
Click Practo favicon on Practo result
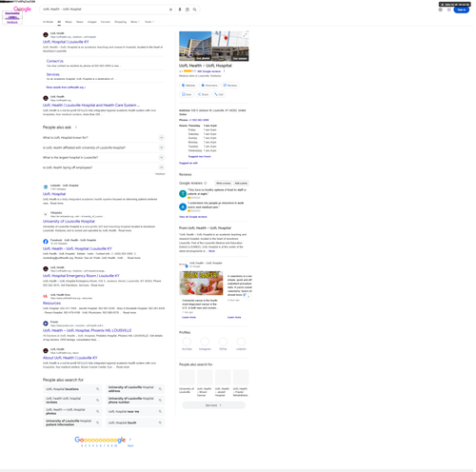click(46, 324)
